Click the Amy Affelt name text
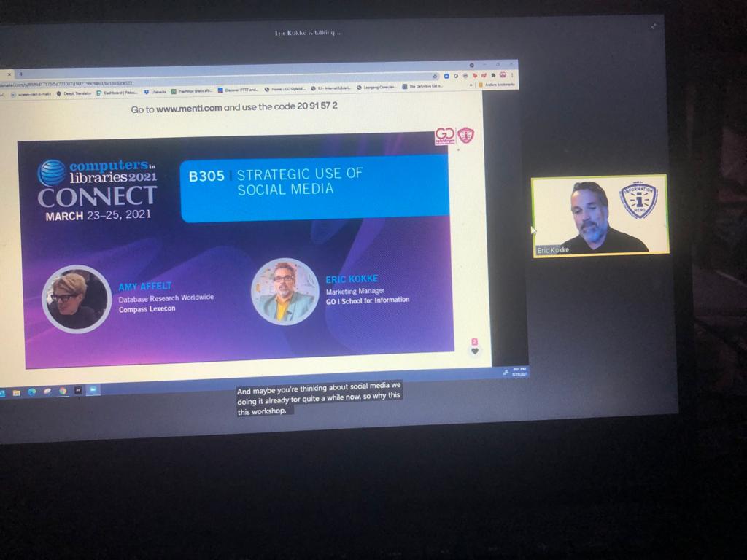The image size is (747, 560). coord(145,286)
